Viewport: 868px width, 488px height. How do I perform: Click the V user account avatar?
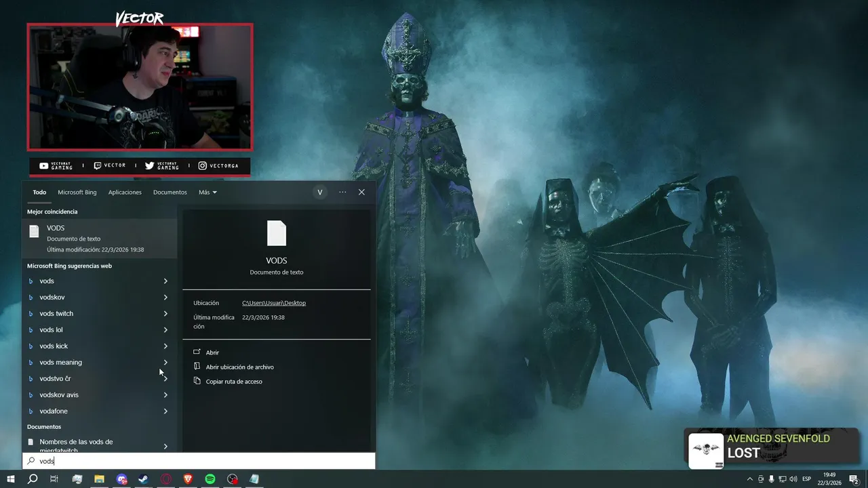click(x=320, y=192)
